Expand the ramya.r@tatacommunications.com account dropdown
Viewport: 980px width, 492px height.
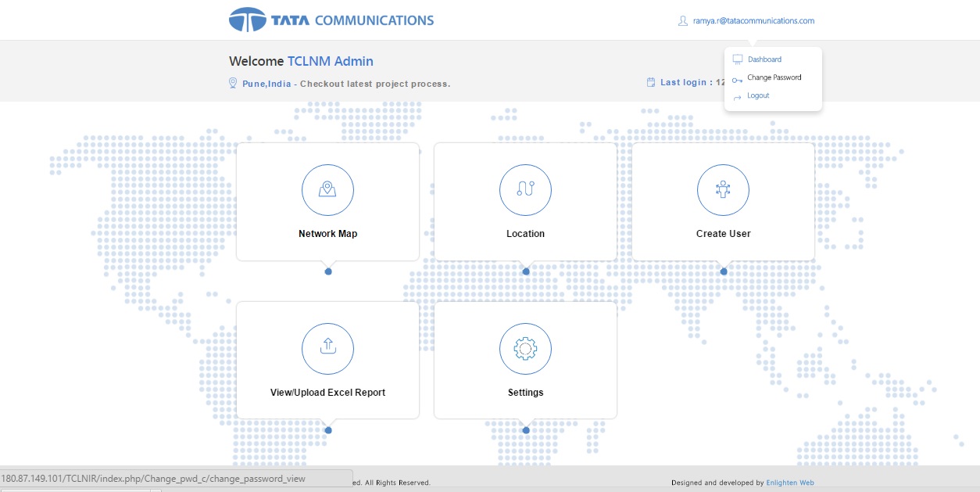pos(753,21)
